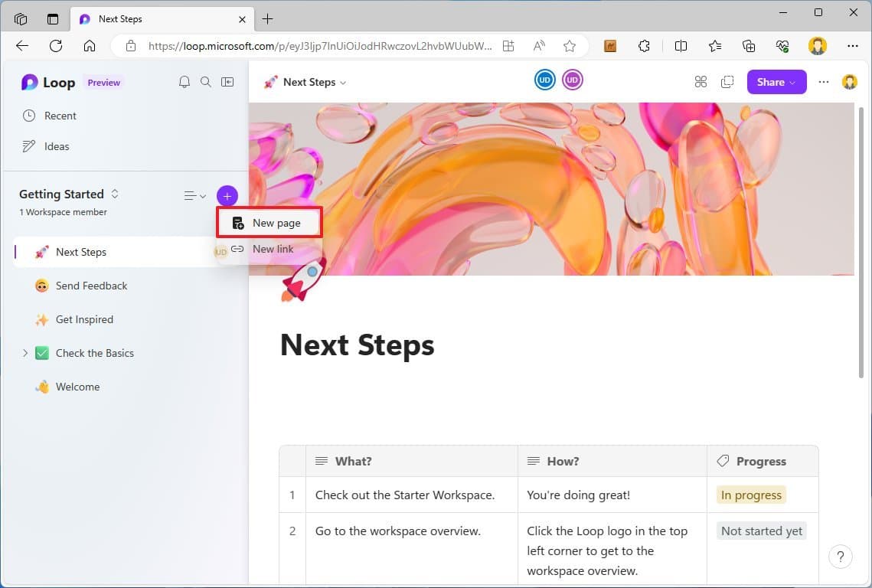Screen dimensions: 872x588
Task: Open the Loop components grid icon
Action: 701,82
